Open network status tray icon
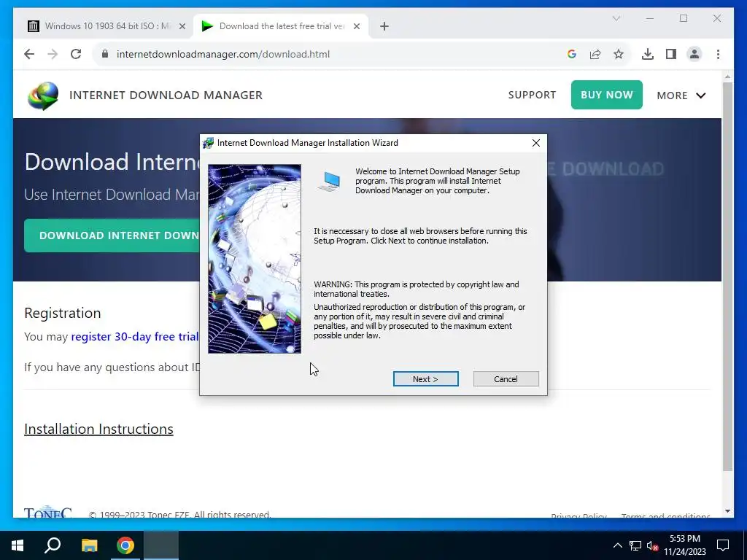Viewport: 747px width, 560px height. tap(635, 545)
